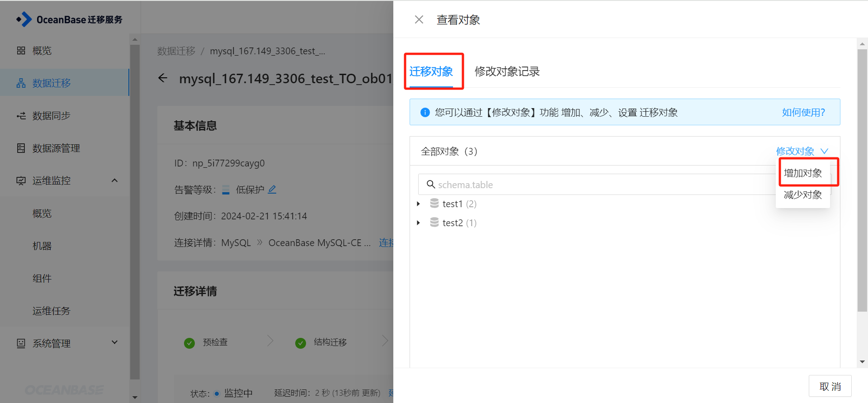The width and height of the screenshot is (868, 403).
Task: Select the test2 (1) tree row
Action: (x=459, y=223)
